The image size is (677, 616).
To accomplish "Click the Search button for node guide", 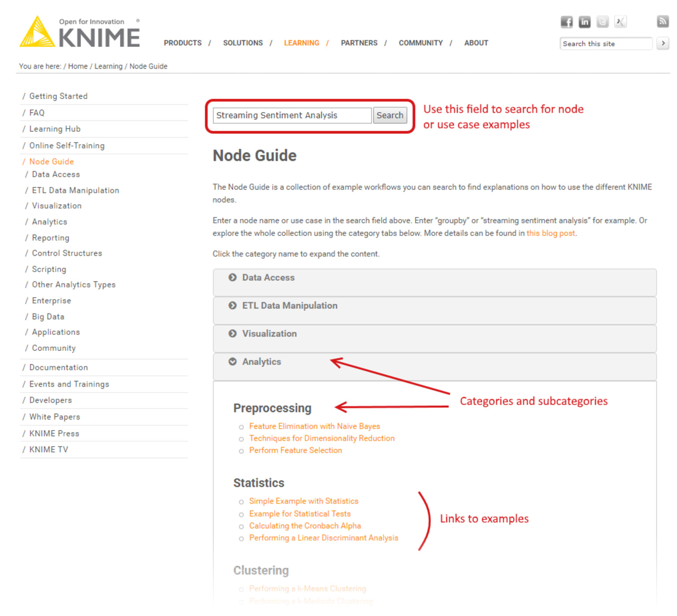I will [x=390, y=116].
